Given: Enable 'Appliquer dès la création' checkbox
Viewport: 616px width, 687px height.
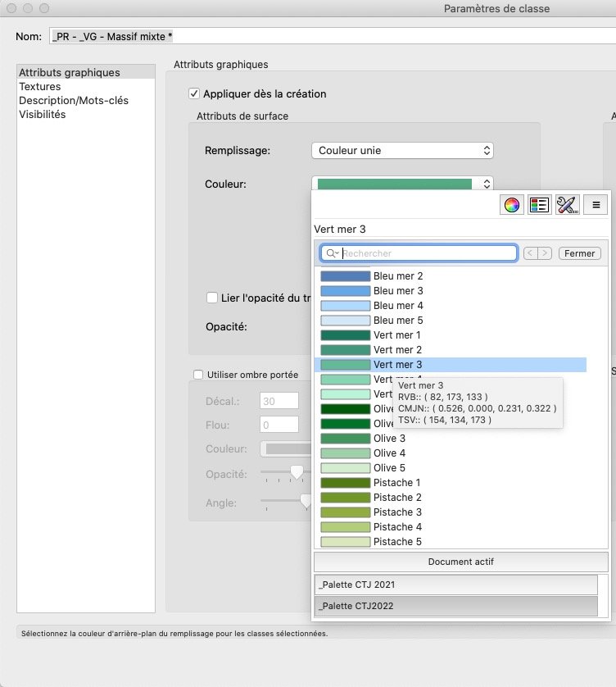Looking at the screenshot, I should point(194,93).
